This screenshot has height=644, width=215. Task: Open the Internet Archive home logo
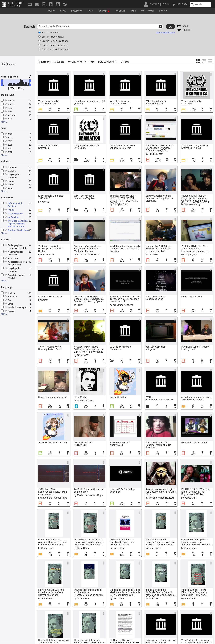13,4
